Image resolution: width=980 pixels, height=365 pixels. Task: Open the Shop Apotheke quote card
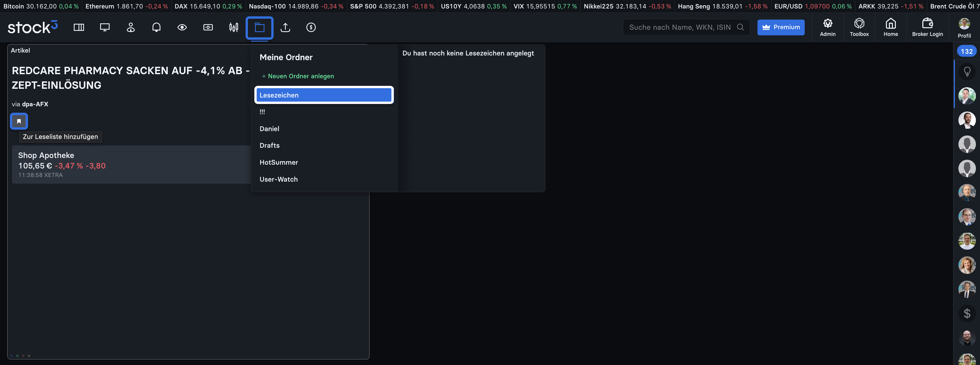tap(131, 164)
